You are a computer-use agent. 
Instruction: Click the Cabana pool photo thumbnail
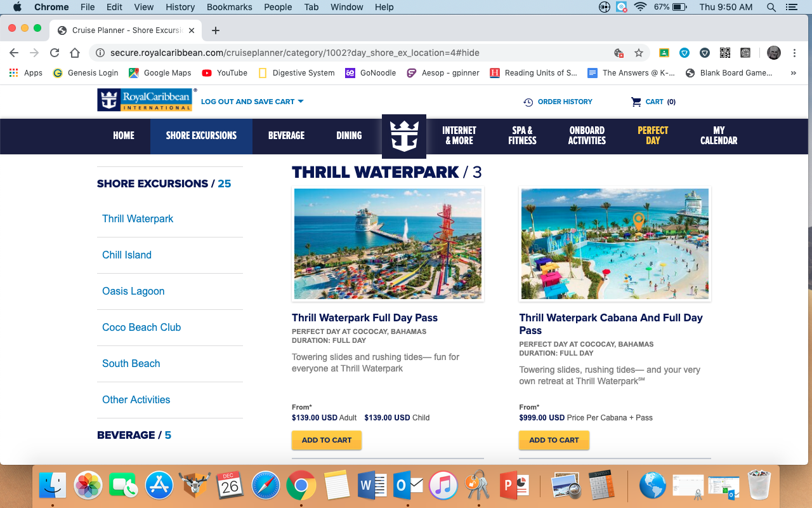pyautogui.click(x=615, y=244)
